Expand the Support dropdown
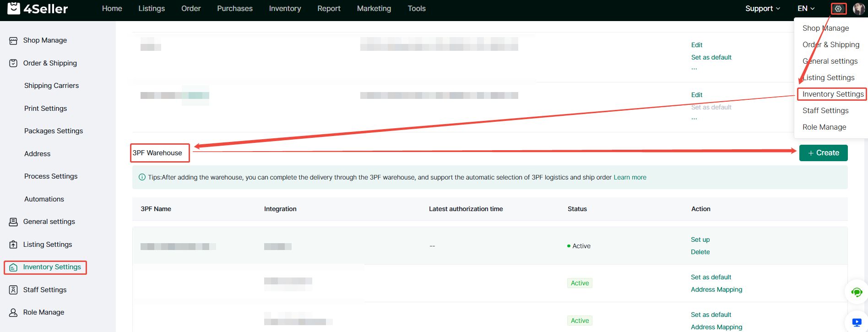This screenshot has width=868, height=332. click(x=762, y=9)
